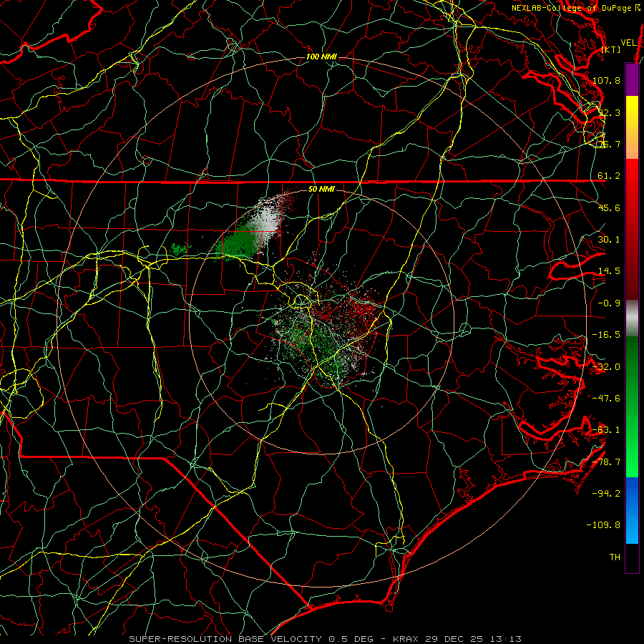
Task: Select the -47.6 legend value
Action: point(606,399)
